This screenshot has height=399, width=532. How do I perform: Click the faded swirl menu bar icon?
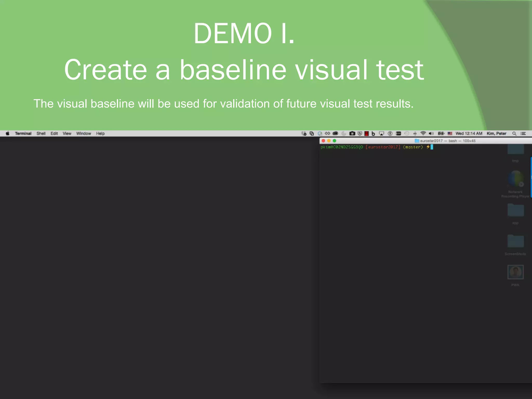tap(344, 133)
